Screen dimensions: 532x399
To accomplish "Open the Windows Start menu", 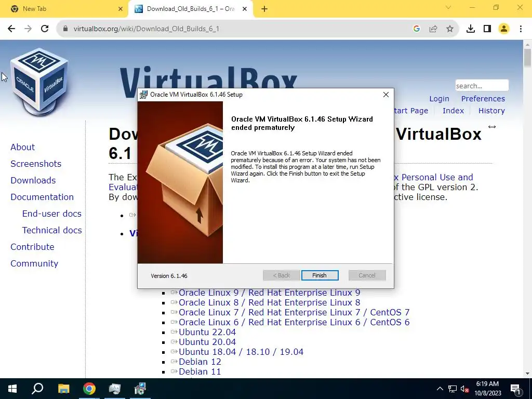I will point(12,389).
